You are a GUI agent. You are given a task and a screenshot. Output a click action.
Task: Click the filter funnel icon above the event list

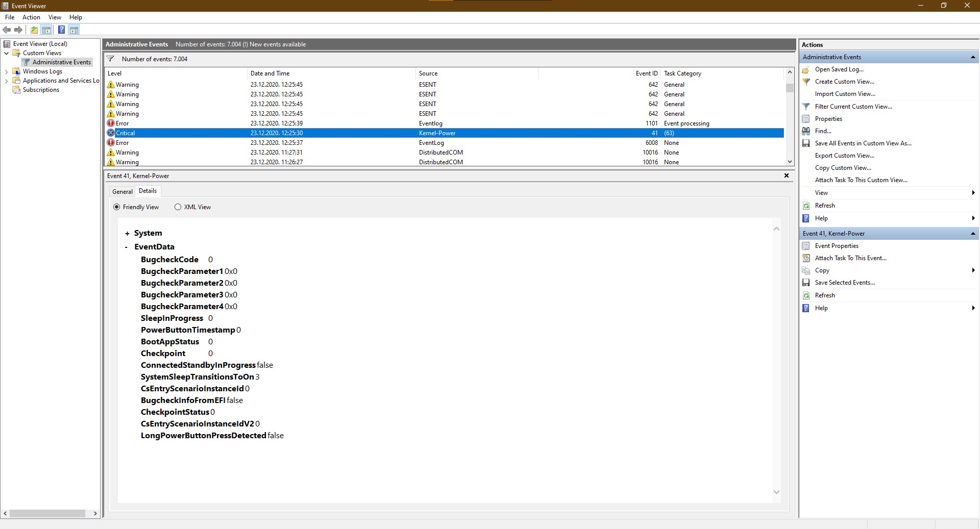[110, 59]
